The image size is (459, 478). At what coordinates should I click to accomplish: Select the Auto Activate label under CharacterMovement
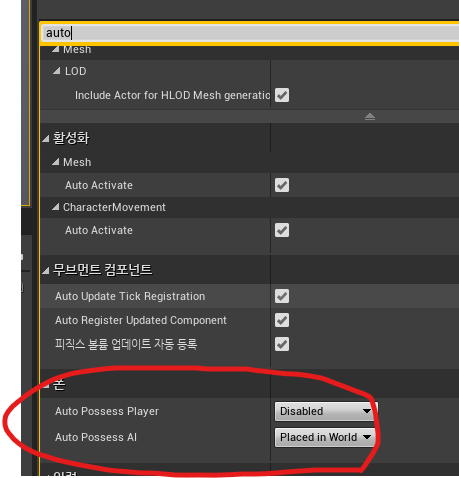[99, 230]
